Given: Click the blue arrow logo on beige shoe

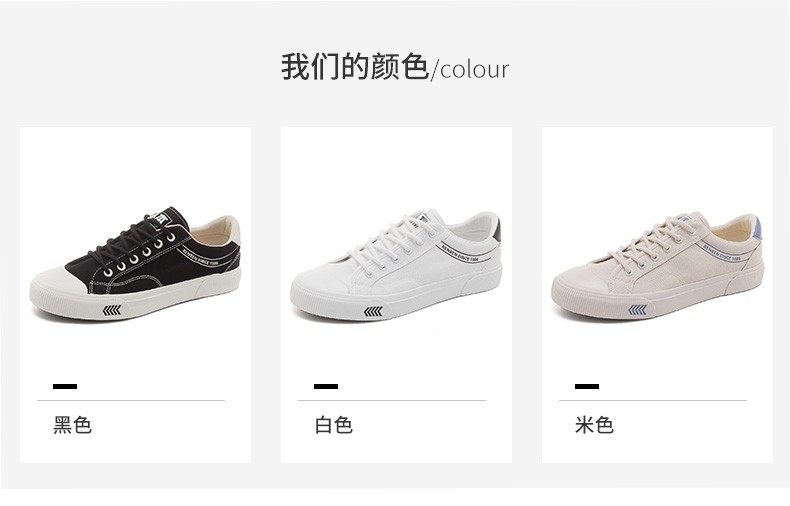Looking at the screenshot, I should tap(637, 309).
